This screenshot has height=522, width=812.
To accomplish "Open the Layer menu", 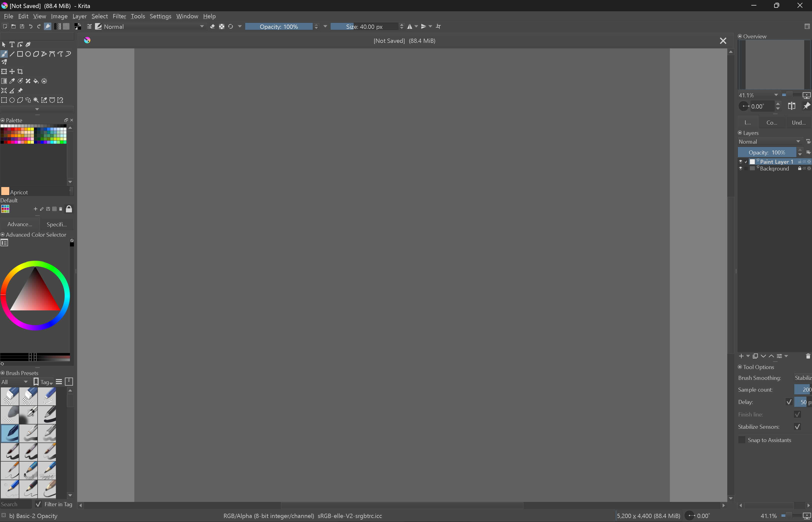I will [x=80, y=16].
